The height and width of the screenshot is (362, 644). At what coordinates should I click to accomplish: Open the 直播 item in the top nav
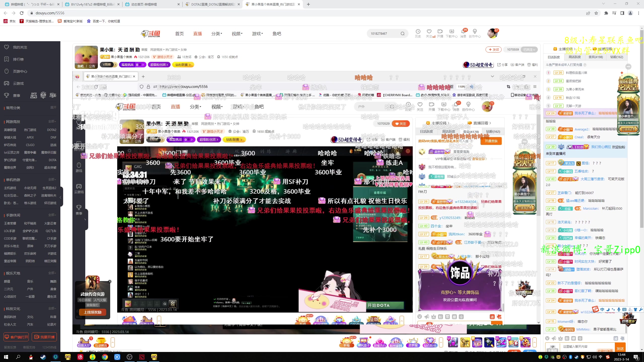coord(197,34)
